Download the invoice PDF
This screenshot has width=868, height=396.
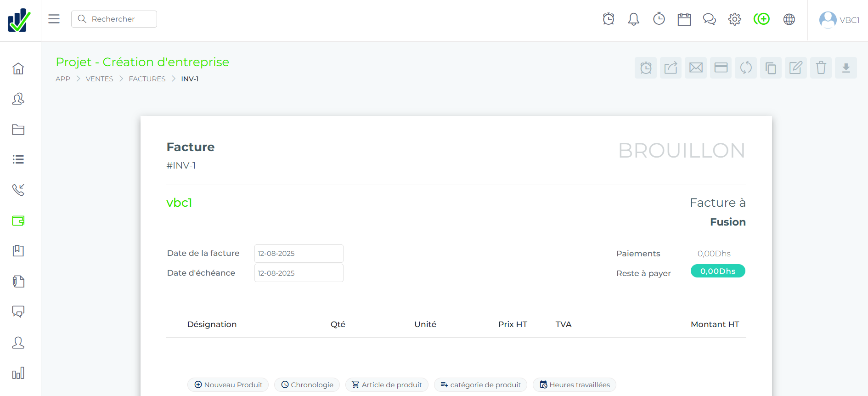(845, 68)
